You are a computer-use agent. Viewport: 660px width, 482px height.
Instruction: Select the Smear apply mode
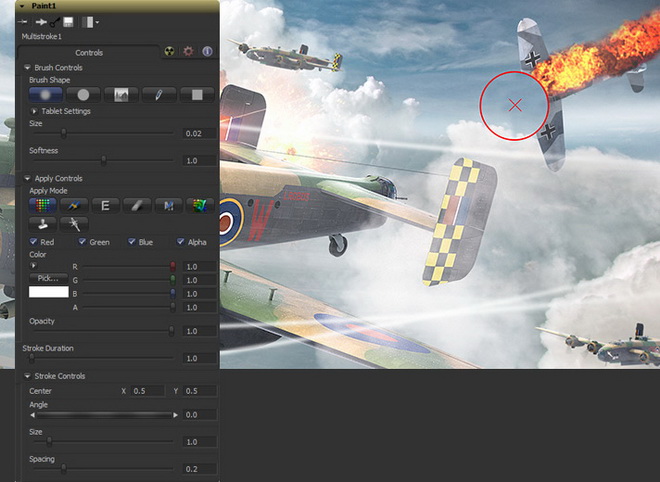click(x=200, y=205)
